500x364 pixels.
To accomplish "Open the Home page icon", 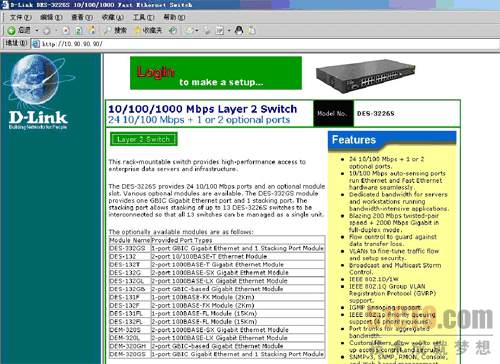I will pyautogui.click(x=92, y=31).
